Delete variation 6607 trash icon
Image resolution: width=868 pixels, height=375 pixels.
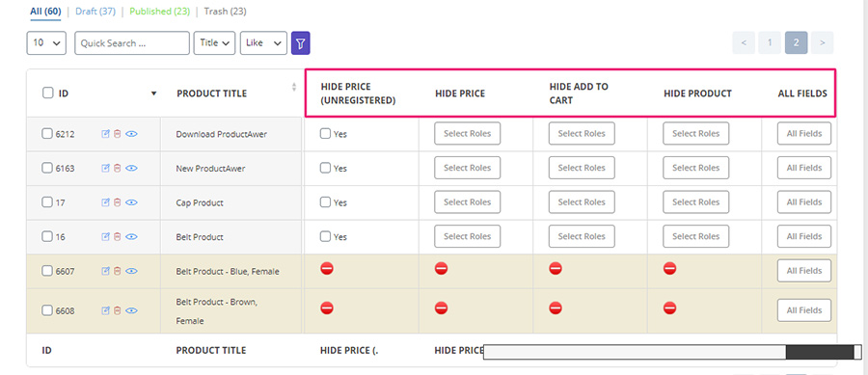click(x=117, y=271)
